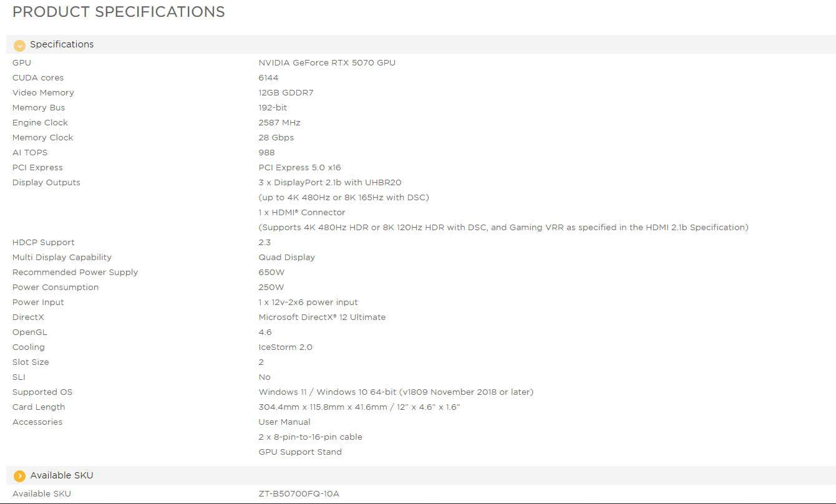
Task: Click the 1 x HDMI Connector line
Action: [302, 212]
